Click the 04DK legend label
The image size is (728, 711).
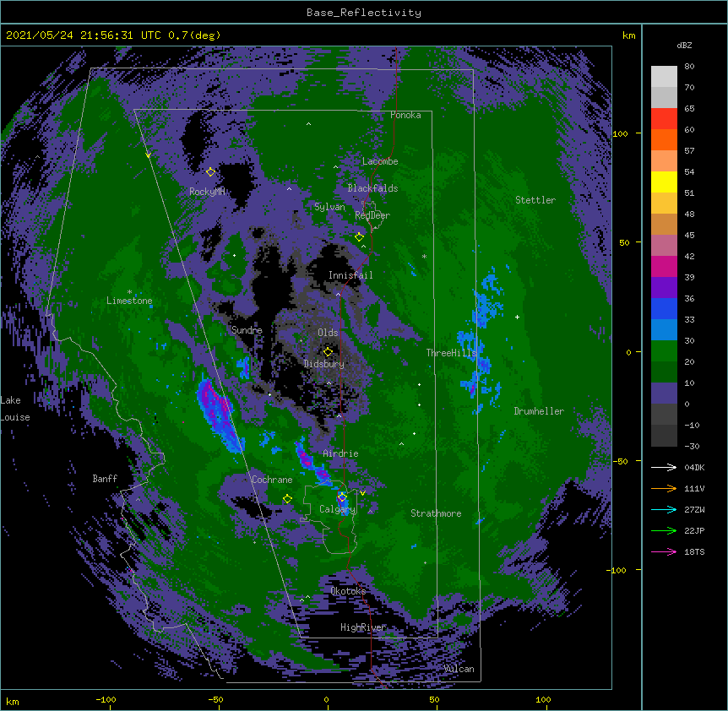coord(694,467)
